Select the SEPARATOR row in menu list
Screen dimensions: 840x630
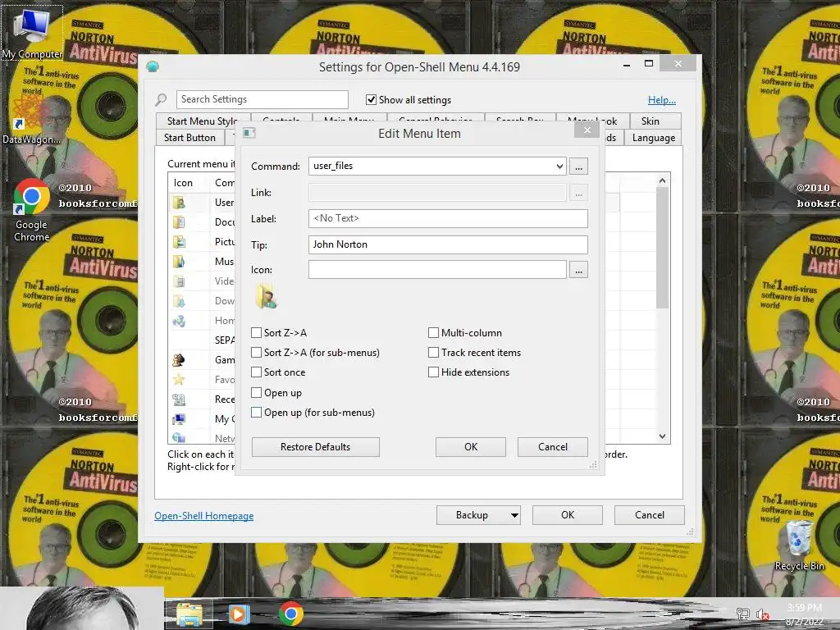202,340
